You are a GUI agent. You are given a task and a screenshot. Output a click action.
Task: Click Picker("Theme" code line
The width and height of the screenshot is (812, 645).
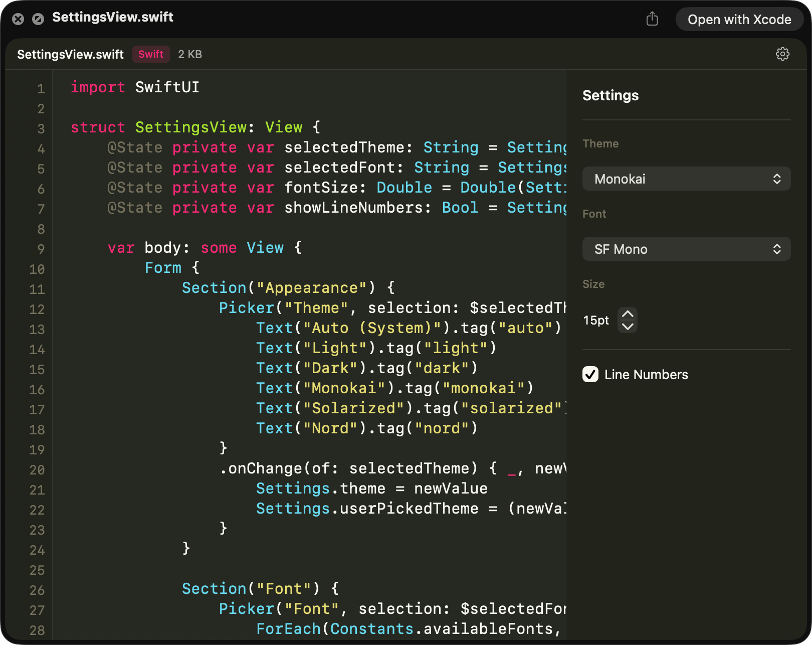point(392,308)
